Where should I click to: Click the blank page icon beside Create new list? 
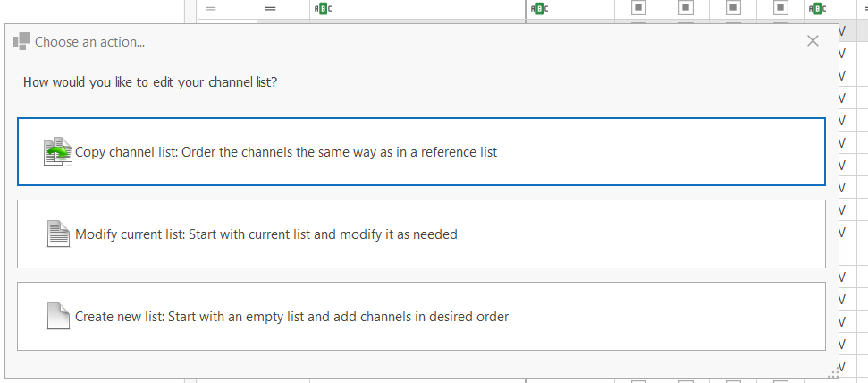(x=59, y=317)
